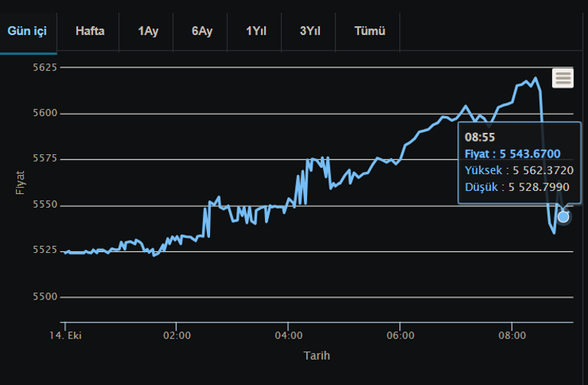The height and width of the screenshot is (385, 588).
Task: Click the 04:00 x-axis label
Action: pos(289,335)
